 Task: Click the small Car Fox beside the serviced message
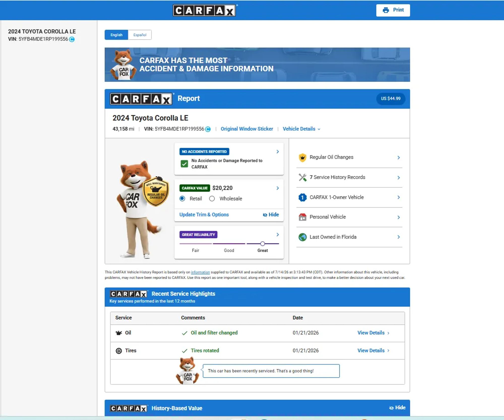tap(187, 370)
